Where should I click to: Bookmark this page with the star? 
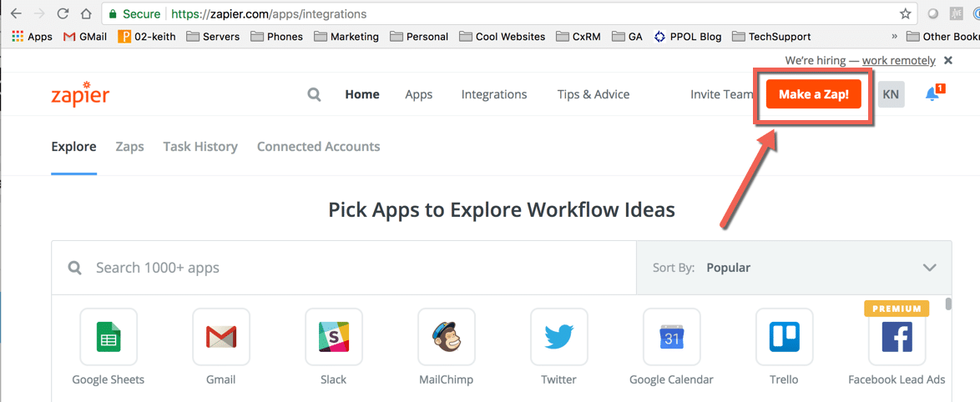(x=905, y=13)
